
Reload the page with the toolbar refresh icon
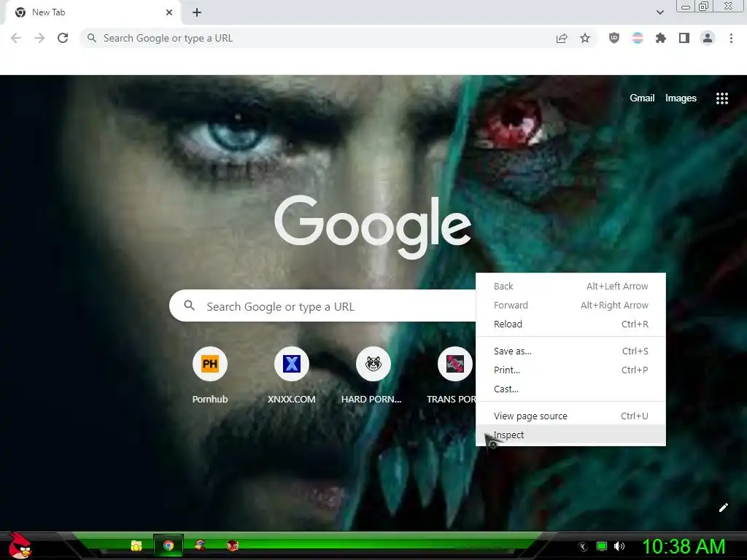pos(63,38)
